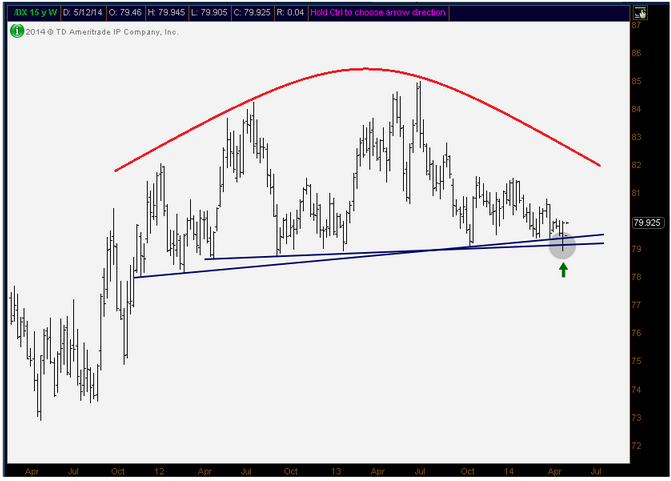Click the 82 price axis label
The width and height of the screenshot is (671, 481).
[636, 165]
